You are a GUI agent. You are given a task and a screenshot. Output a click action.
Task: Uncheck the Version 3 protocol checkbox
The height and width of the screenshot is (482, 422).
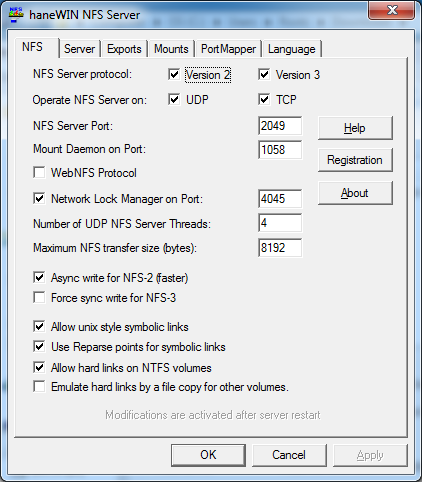(264, 74)
